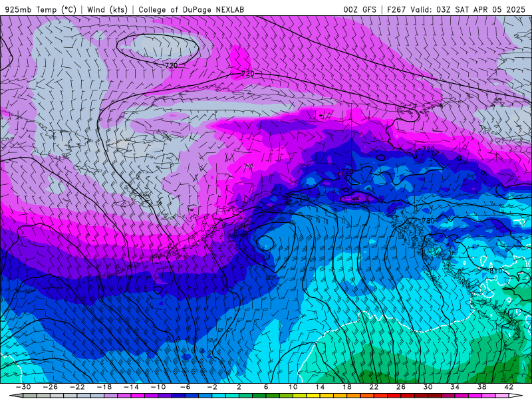
Task: Select the "-14" colorbar scale label
Action: [x=131, y=387]
